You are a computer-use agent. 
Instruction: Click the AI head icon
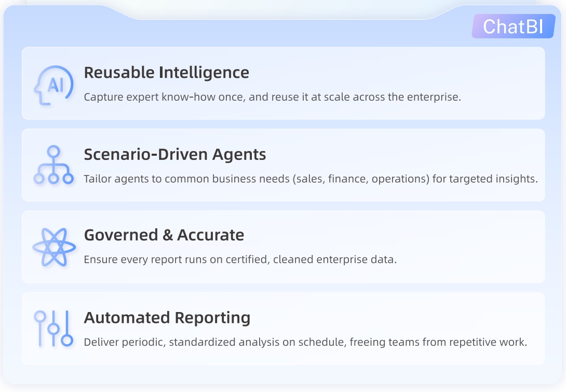coord(53,85)
